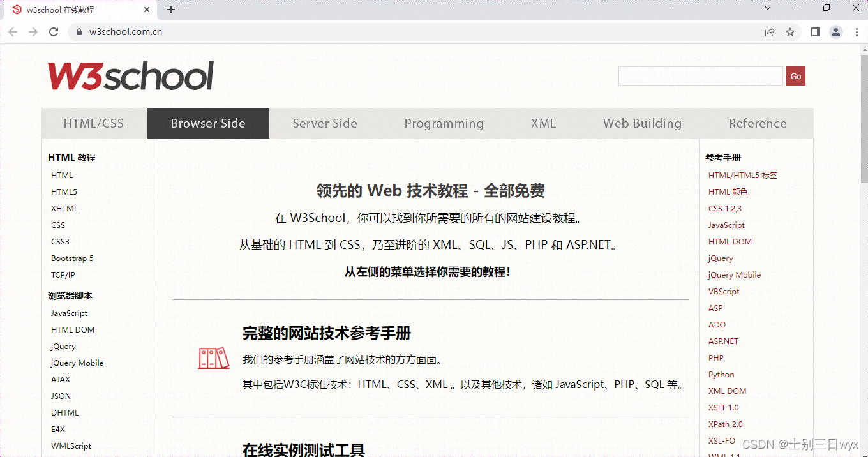This screenshot has height=457, width=868.
Task: Open E4X tutorial link
Action: point(58,430)
